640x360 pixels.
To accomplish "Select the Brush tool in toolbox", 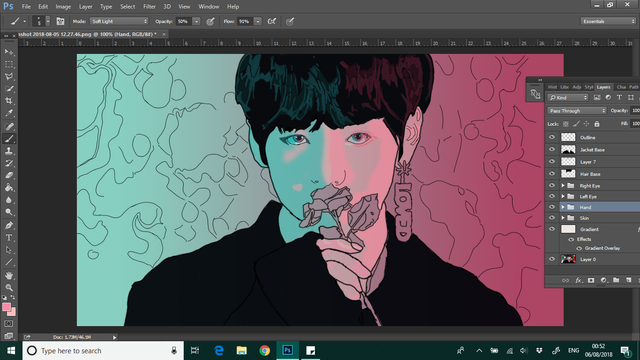I will (x=9, y=139).
